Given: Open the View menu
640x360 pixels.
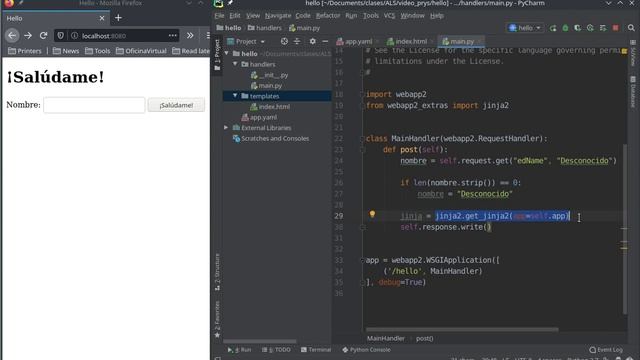Looking at the screenshot, I should tap(253, 16).
